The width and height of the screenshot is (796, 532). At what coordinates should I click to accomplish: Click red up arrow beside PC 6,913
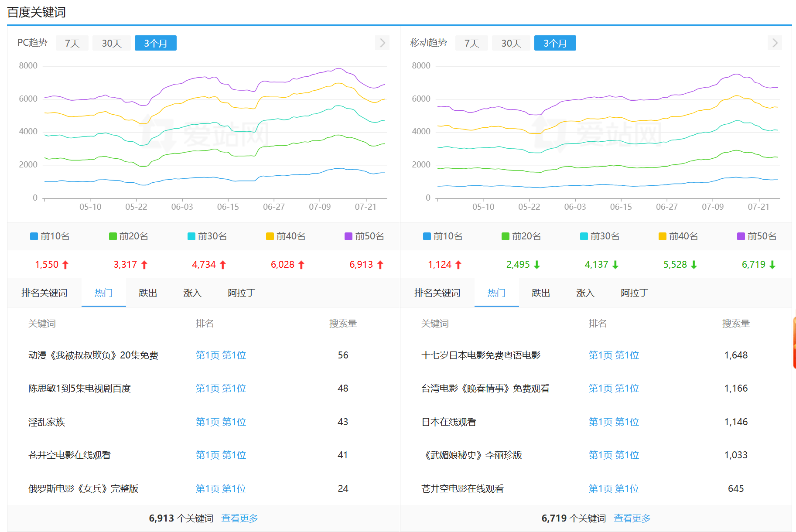click(x=380, y=265)
